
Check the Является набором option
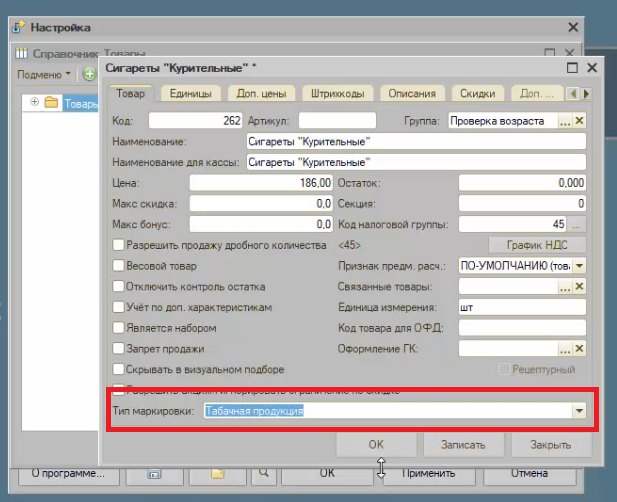click(x=118, y=328)
